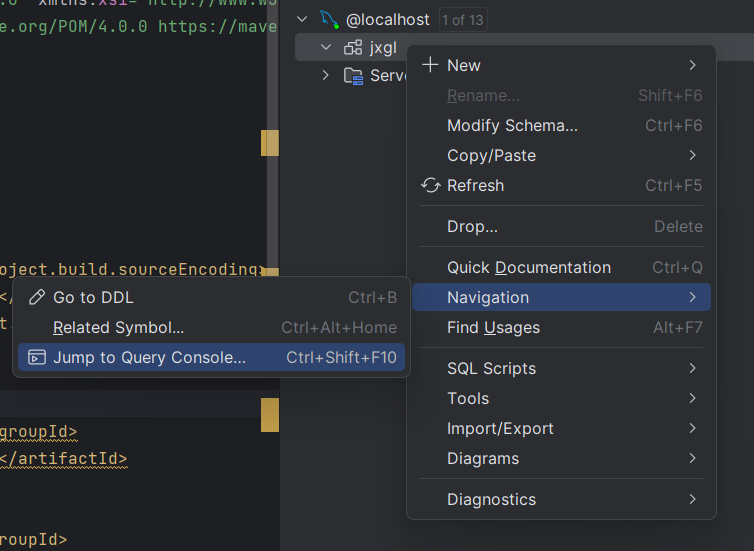Choose Modify Schema... from the context menu
The width and height of the screenshot is (754, 551).
[x=561, y=125]
